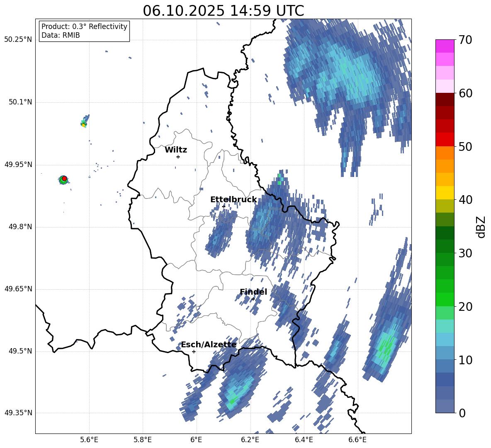Click the 6°E longitude label

[x=196, y=440]
